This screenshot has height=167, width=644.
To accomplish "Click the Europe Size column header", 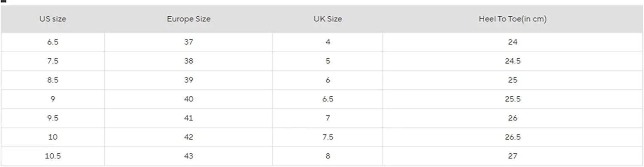I will click(188, 19).
